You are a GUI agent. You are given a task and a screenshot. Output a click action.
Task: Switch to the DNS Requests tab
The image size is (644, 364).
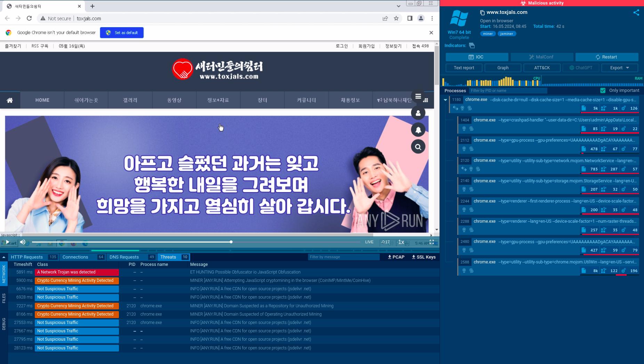(x=124, y=257)
